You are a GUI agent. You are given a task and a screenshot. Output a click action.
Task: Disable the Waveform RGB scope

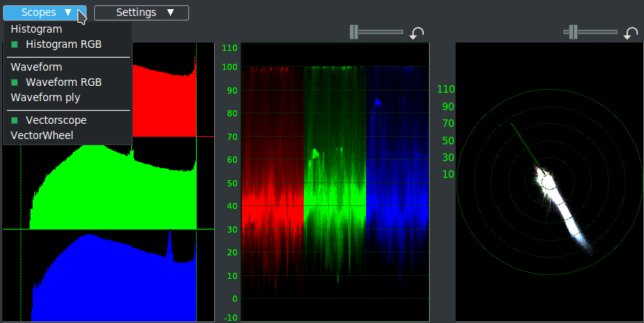63,82
